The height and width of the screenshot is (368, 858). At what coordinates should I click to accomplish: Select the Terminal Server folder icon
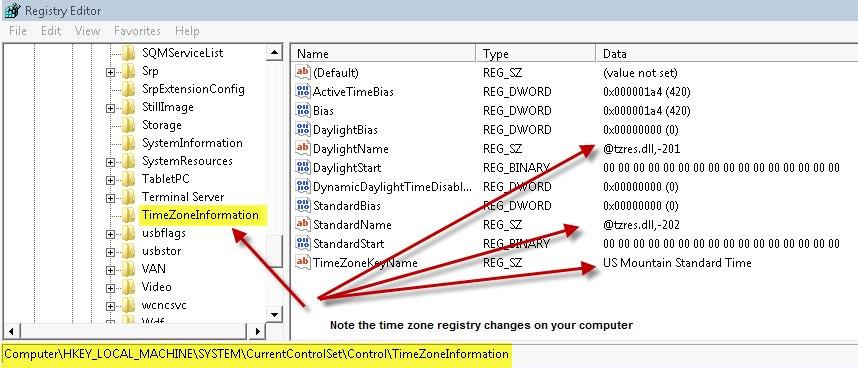tap(128, 197)
